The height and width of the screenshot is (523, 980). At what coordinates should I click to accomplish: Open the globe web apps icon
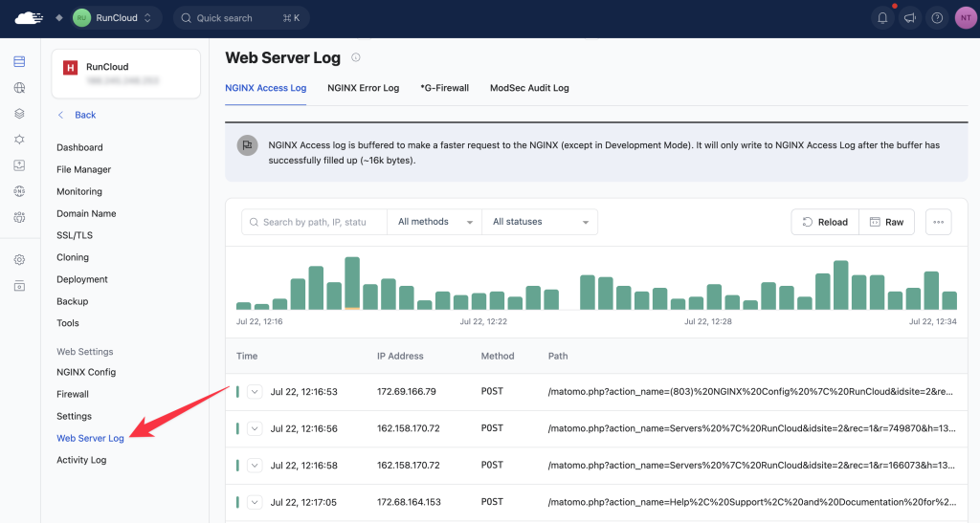click(19, 87)
